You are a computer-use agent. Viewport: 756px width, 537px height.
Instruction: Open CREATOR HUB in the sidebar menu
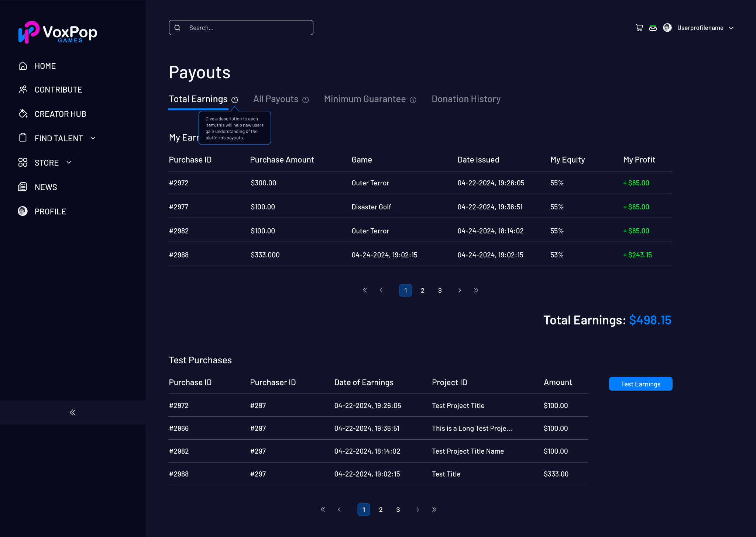pyautogui.click(x=60, y=114)
